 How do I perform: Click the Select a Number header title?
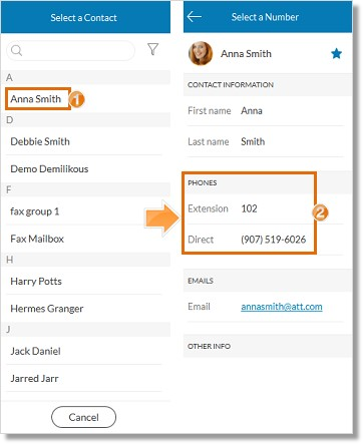pyautogui.click(x=265, y=17)
